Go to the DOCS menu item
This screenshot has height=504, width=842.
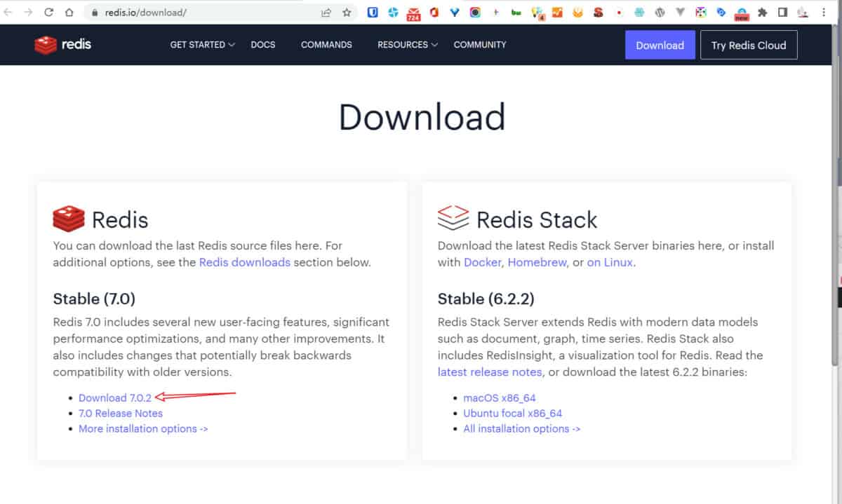click(x=263, y=45)
